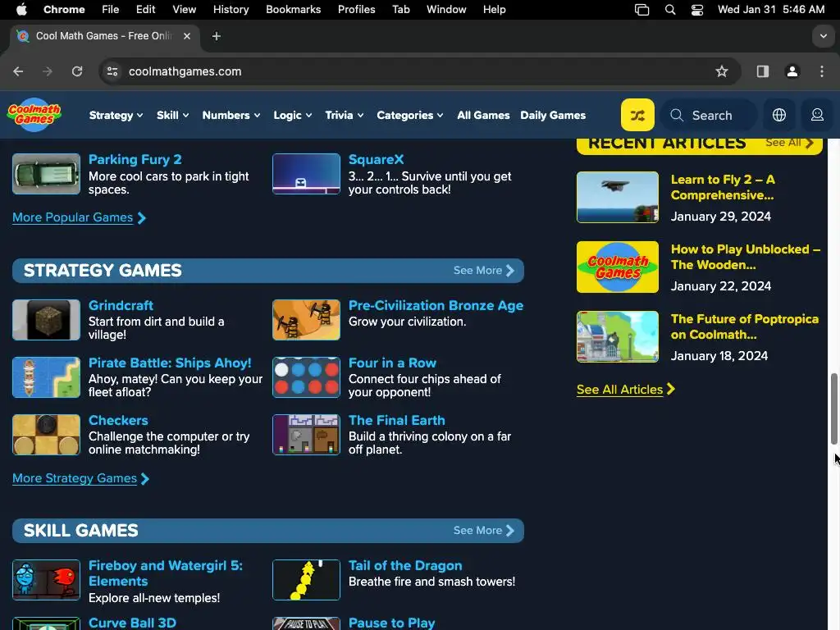Reload the page

pos(77,71)
